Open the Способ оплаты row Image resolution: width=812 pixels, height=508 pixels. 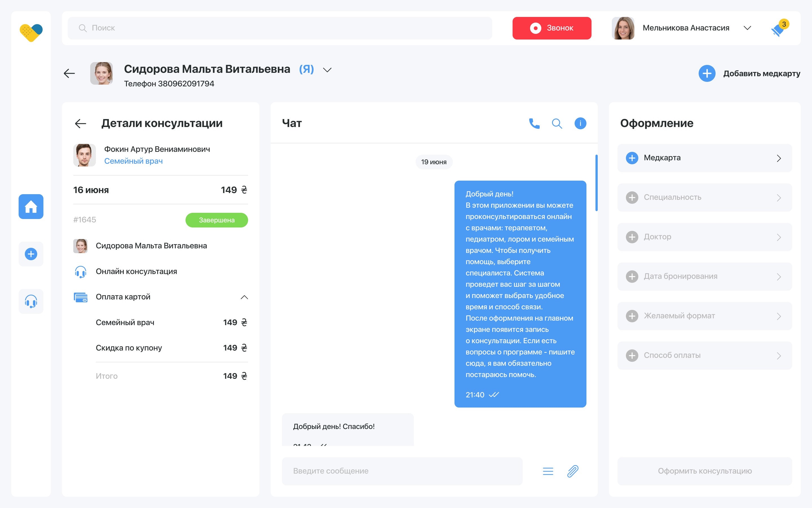705,356
